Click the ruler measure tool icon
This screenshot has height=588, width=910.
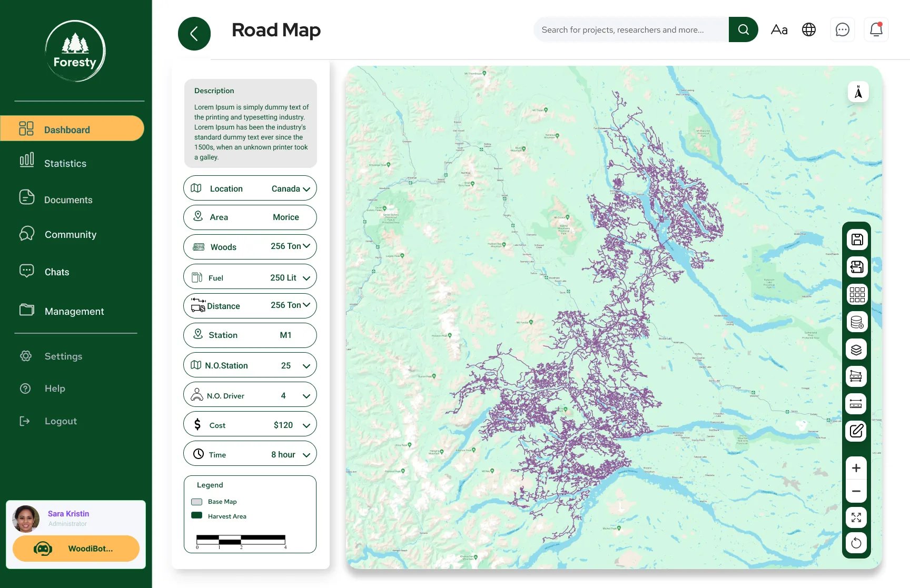857,404
